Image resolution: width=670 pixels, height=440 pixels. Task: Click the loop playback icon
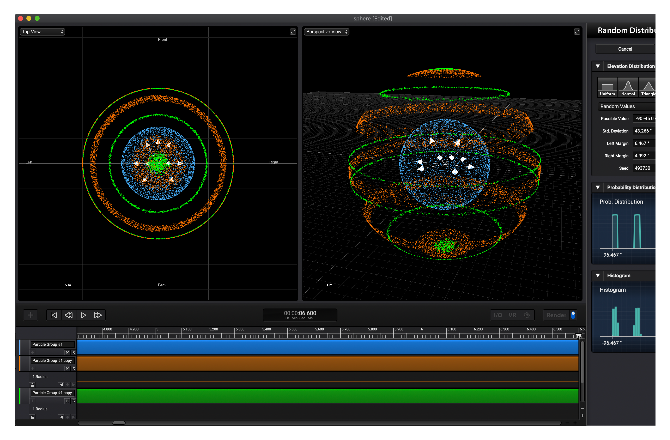pos(69,315)
